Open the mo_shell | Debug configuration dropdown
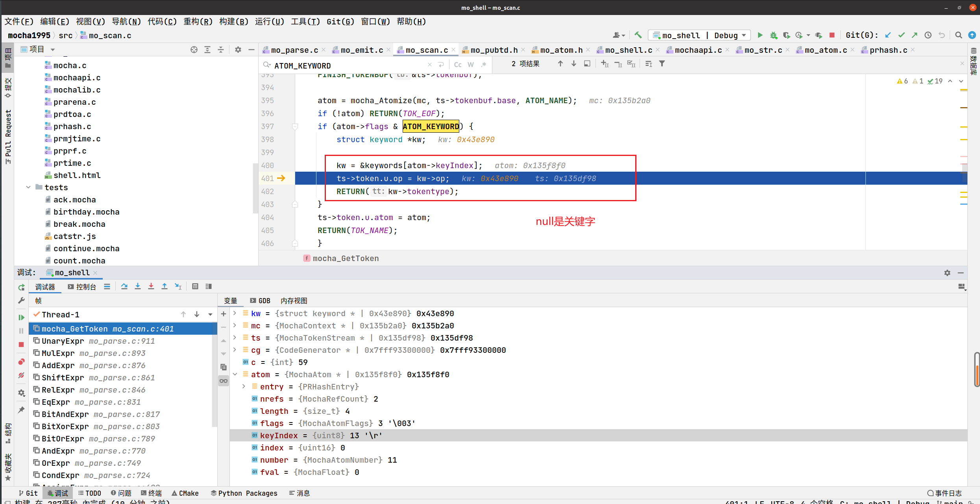This screenshot has height=504, width=980. [x=699, y=35]
